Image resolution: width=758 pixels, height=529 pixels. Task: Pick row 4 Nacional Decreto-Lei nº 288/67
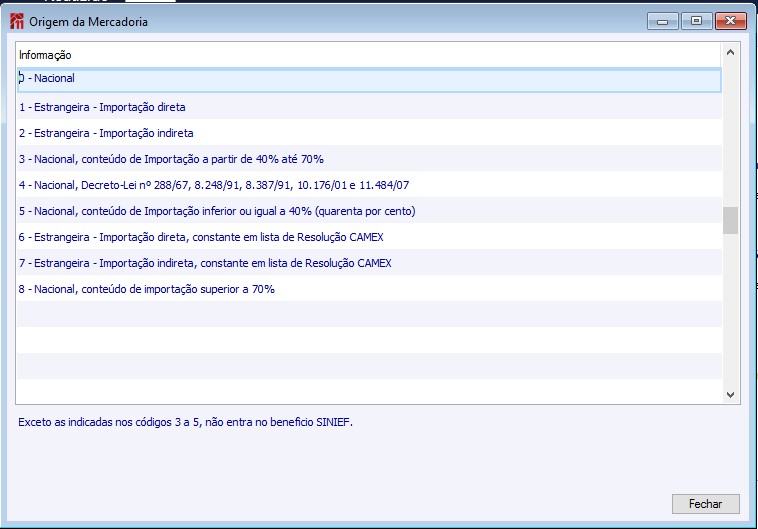pos(369,185)
